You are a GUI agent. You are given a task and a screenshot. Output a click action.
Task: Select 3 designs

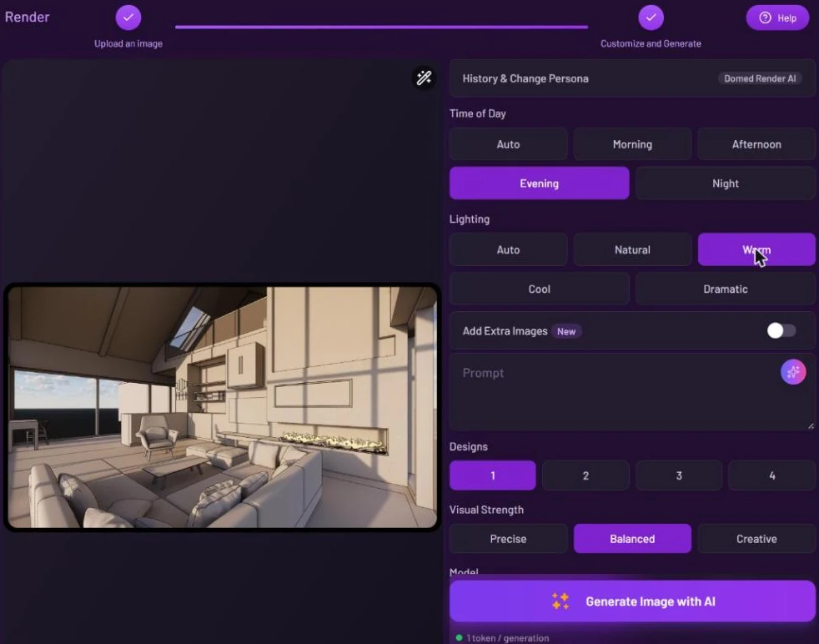679,475
